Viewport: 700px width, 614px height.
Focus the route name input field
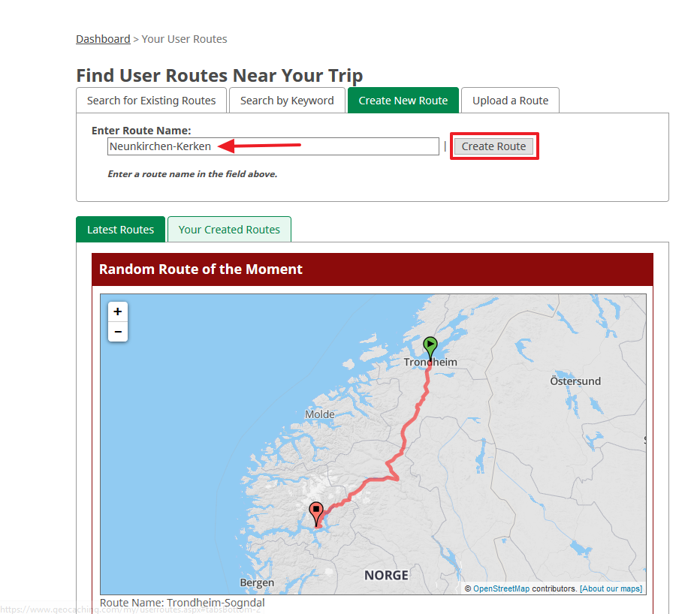(x=273, y=146)
